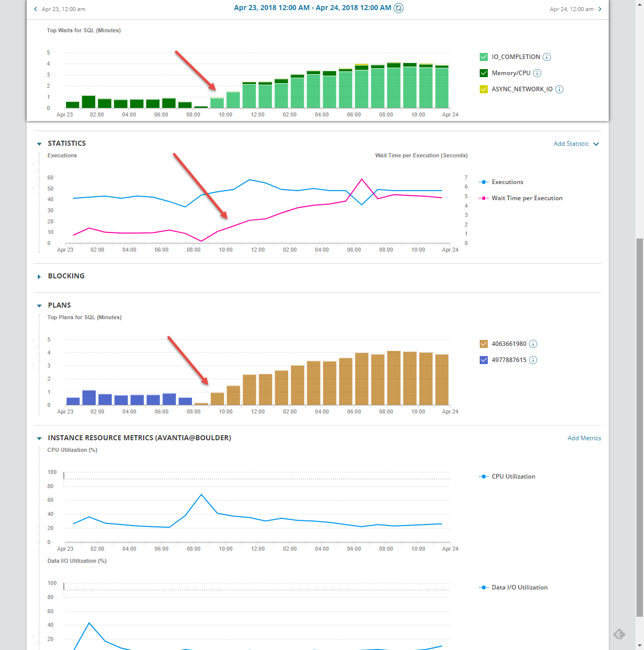The height and width of the screenshot is (650, 644).
Task: Click the 10:00 bar in Top Plans chart
Action: 233,395
